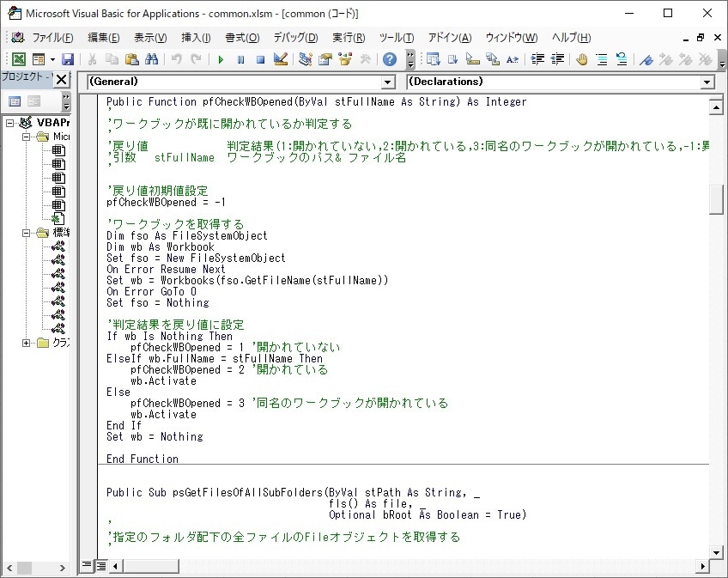Open the デバッグ(D) menu
Screen dimensions: 728x578
point(295,38)
